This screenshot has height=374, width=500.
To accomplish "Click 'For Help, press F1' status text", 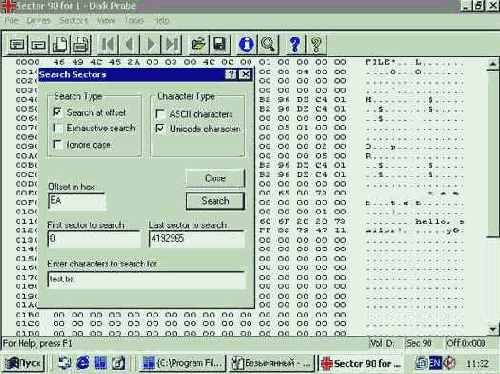I will [37, 343].
